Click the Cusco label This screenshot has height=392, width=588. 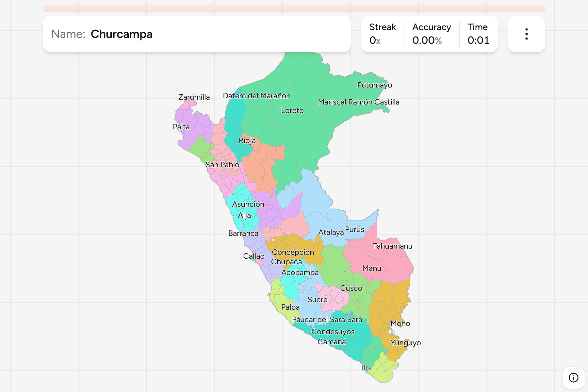tap(351, 288)
